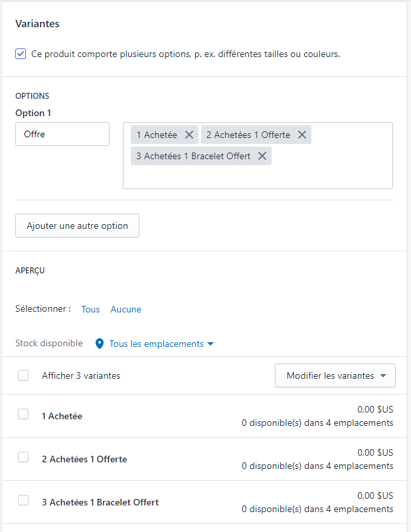411x532 pixels.
Task: Remove the '2 Achetées 1 Offerte' tag
Action: 302,135
